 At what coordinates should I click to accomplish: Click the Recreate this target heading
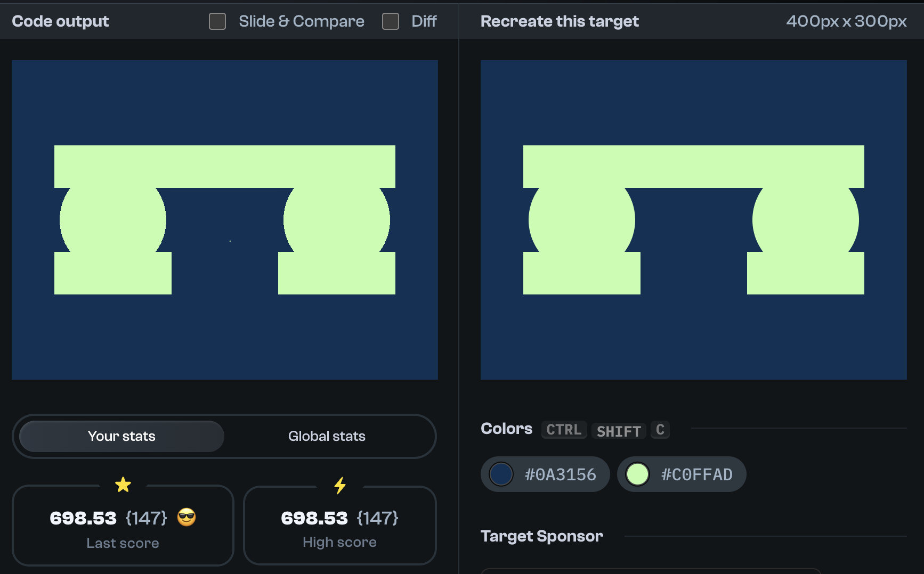click(560, 21)
